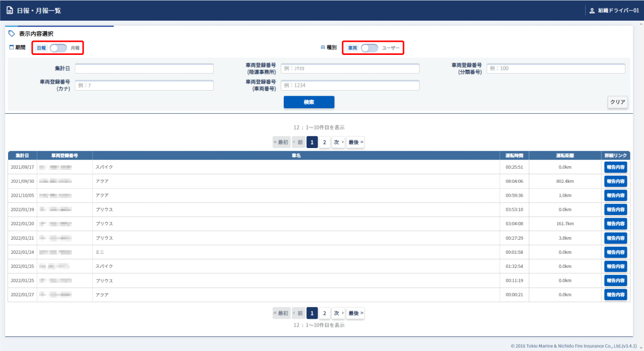Jump to 最後 page in top pagination
Screen dimensions: 644x351
pyautogui.click(x=355, y=143)
